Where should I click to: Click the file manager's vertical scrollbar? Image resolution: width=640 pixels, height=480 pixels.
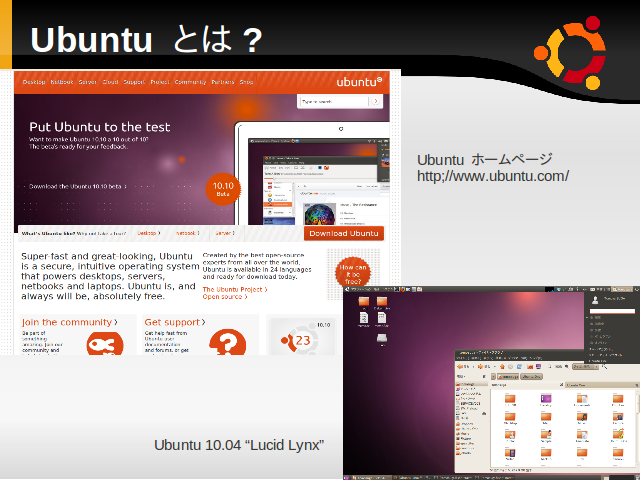pos(637,429)
